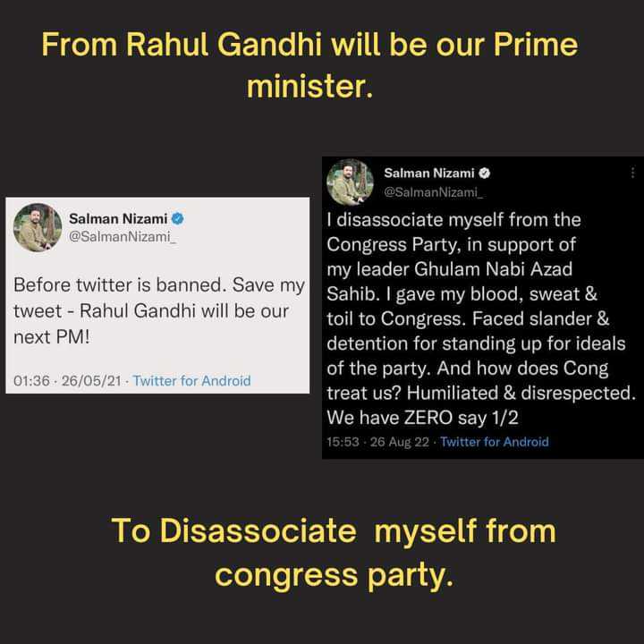Click the 'We have ZERO say 1/2' line
The height and width of the screenshot is (644, 644).
coord(422,418)
